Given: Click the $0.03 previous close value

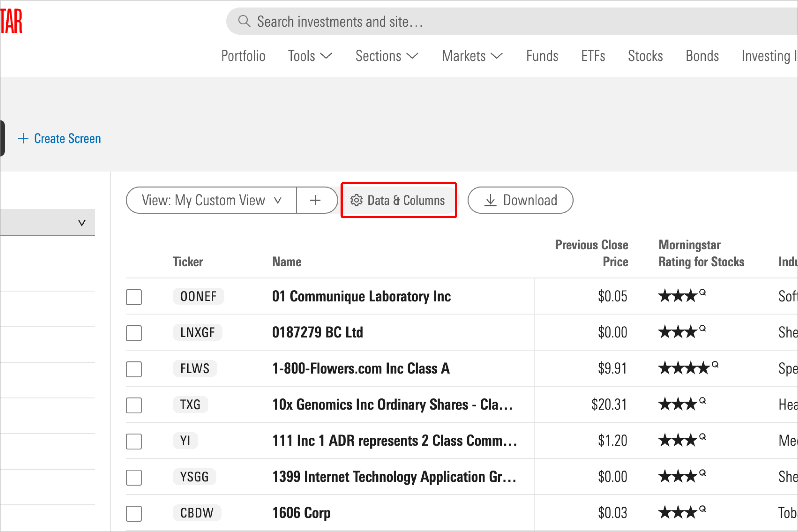Looking at the screenshot, I should 612,513.
